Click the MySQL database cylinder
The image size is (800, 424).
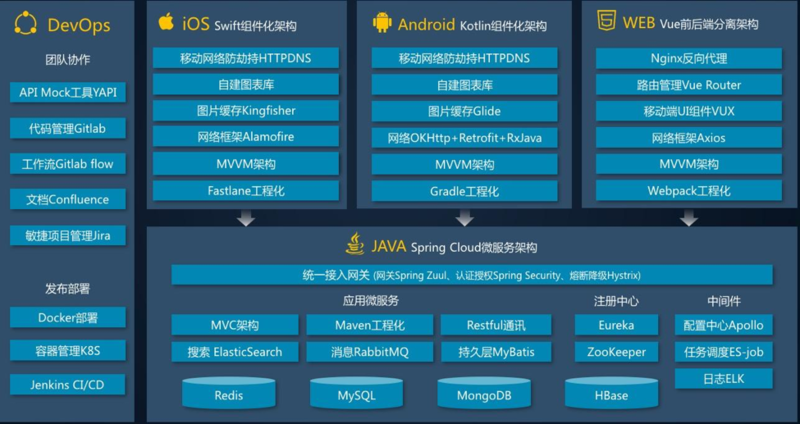(356, 392)
